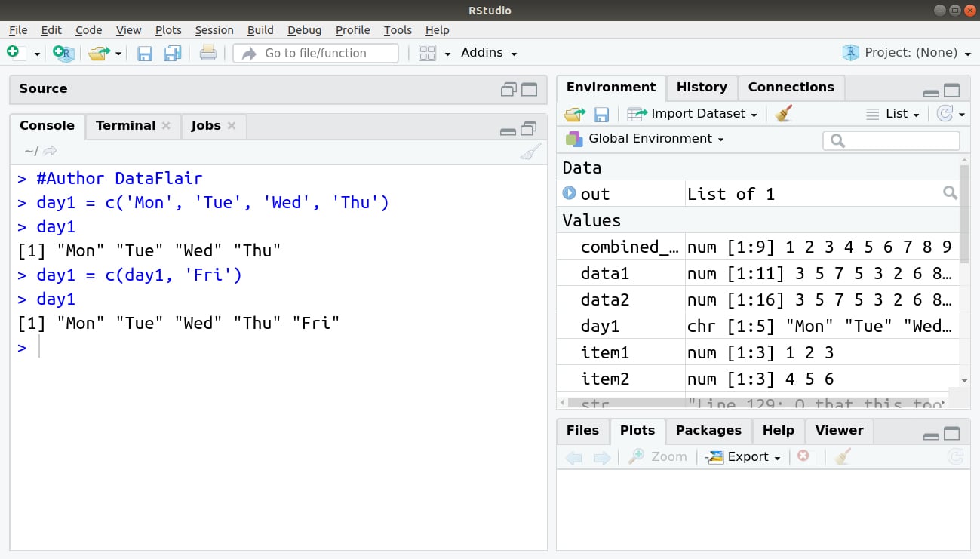Refresh the Environment pane
Viewport: 980px width, 559px height.
click(945, 114)
